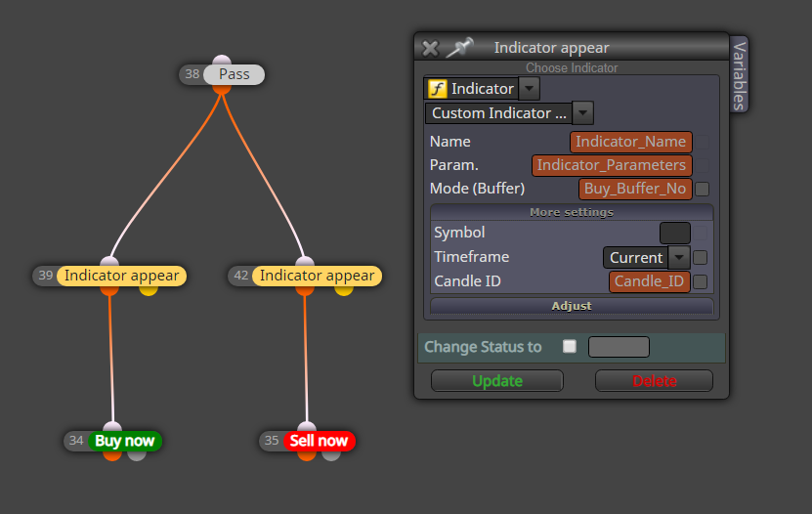Toggle the Mode (Buffer) checkbox
Screen dimensions: 812x514
coord(703,189)
